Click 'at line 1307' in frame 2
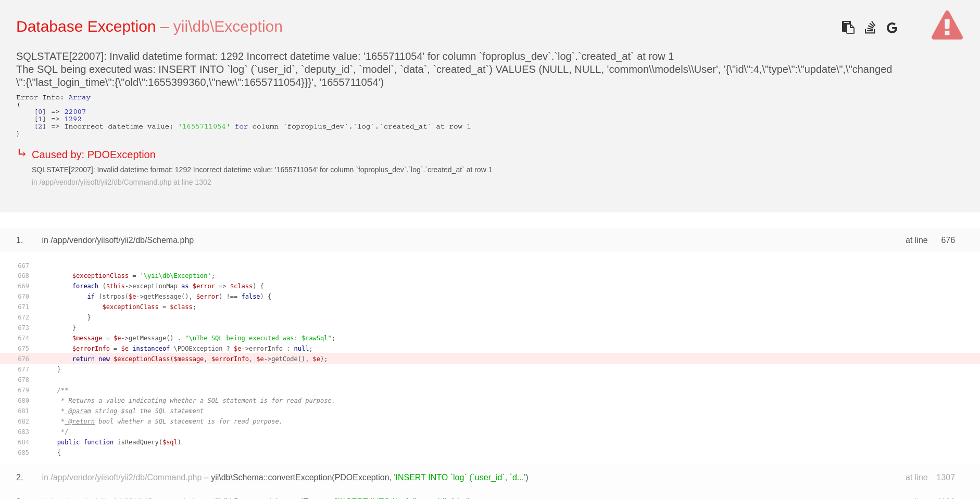Viewport: 980px width, 499px height. click(929, 477)
